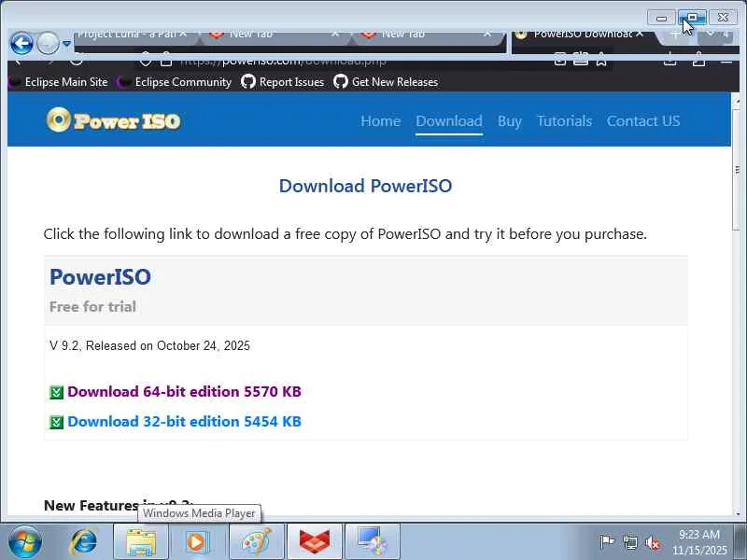Click the blue PowerISO product title
The image size is (747, 560).
click(x=100, y=276)
